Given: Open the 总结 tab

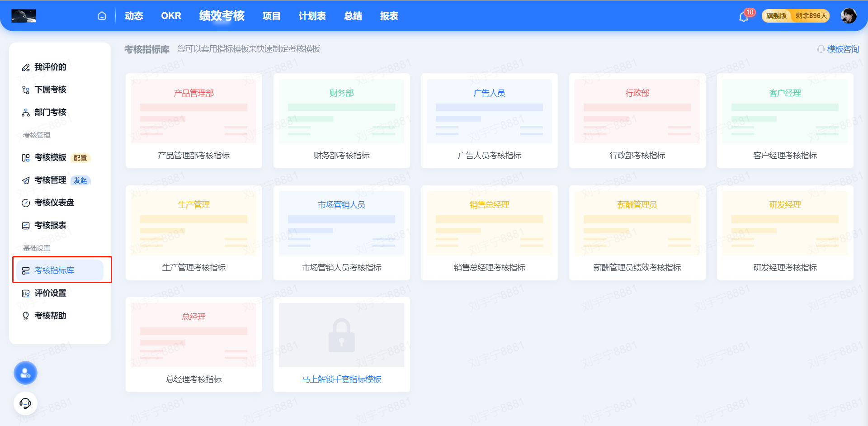Looking at the screenshot, I should (x=353, y=16).
